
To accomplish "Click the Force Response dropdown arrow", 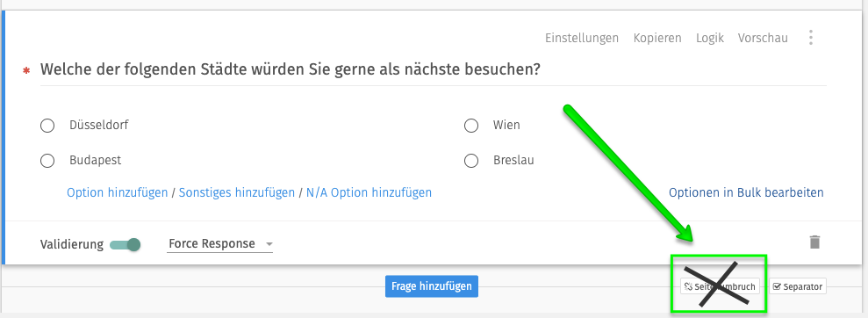I will click(269, 244).
